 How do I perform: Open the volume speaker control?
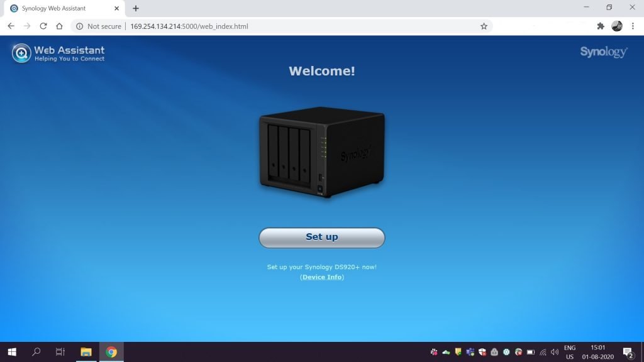coord(555,352)
